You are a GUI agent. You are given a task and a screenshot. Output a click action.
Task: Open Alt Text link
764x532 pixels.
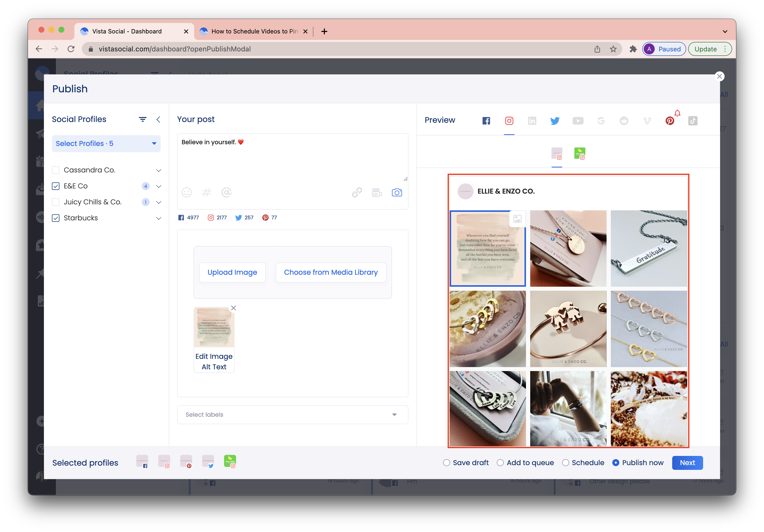click(x=214, y=367)
